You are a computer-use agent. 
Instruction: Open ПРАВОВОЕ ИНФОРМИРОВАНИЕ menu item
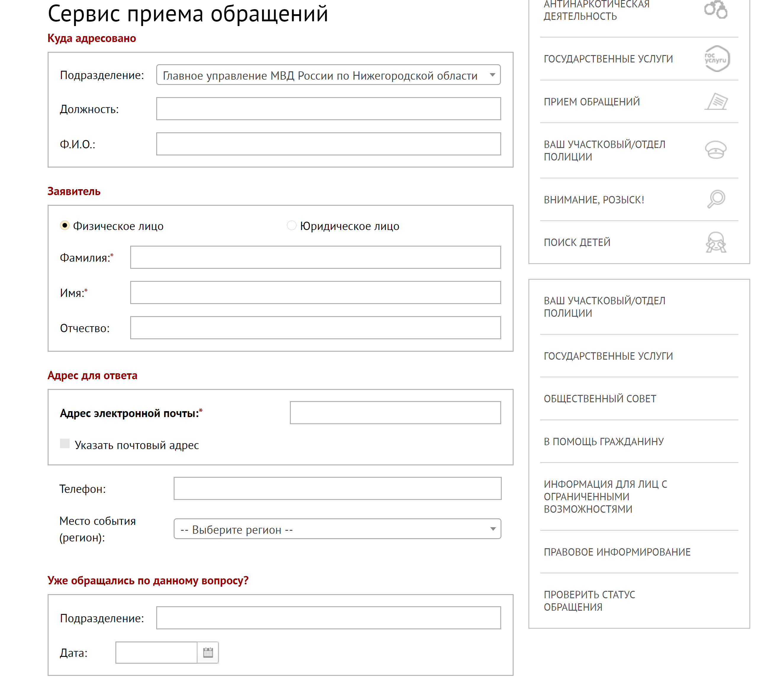point(617,552)
